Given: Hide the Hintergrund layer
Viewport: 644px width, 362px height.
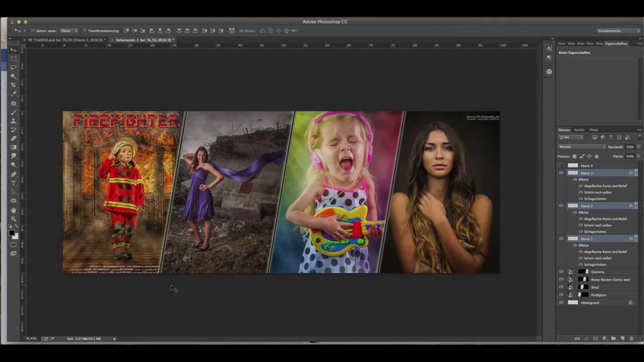Looking at the screenshot, I should point(561,303).
